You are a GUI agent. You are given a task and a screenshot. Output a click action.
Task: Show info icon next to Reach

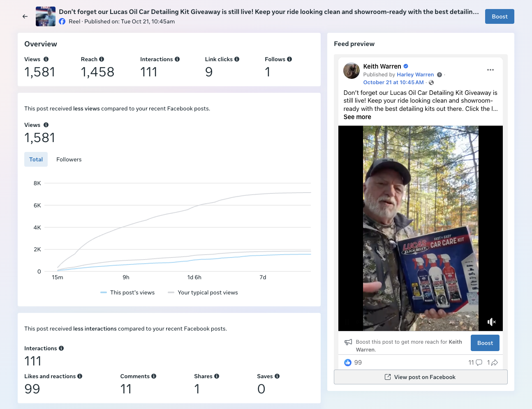(102, 59)
